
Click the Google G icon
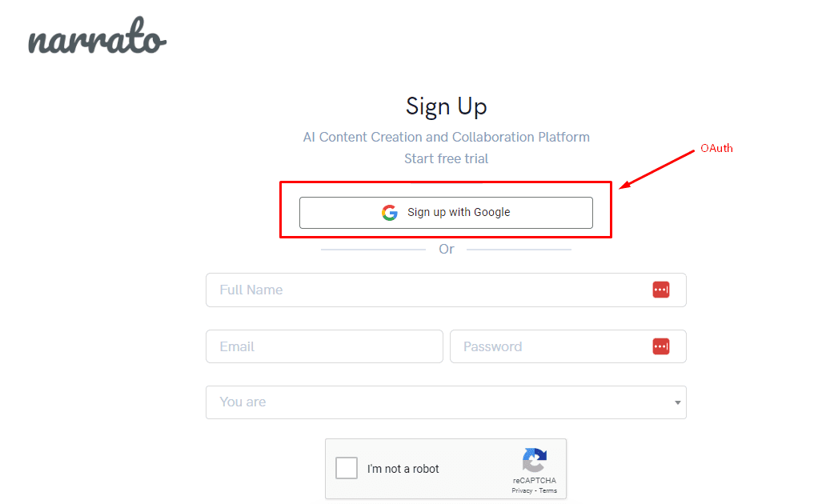(389, 212)
